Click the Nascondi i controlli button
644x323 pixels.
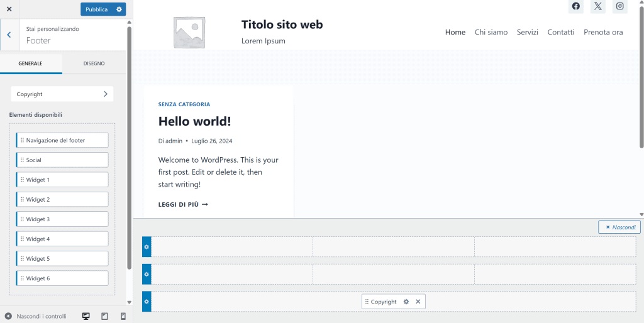click(36, 317)
